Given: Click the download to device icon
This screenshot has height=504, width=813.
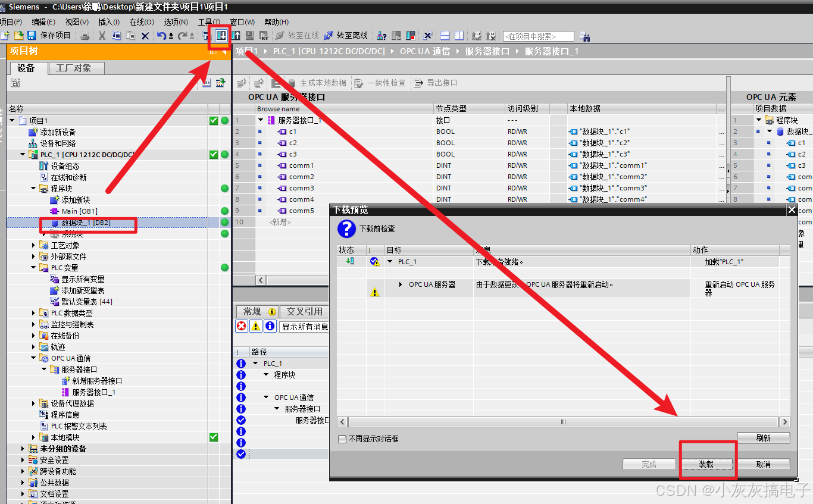Looking at the screenshot, I should pos(222,36).
